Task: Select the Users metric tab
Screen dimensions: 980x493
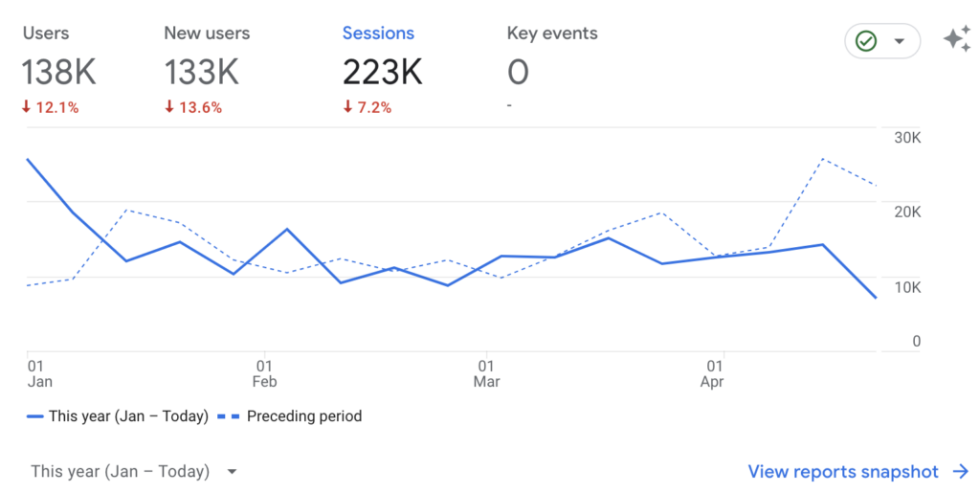Action: click(x=46, y=34)
